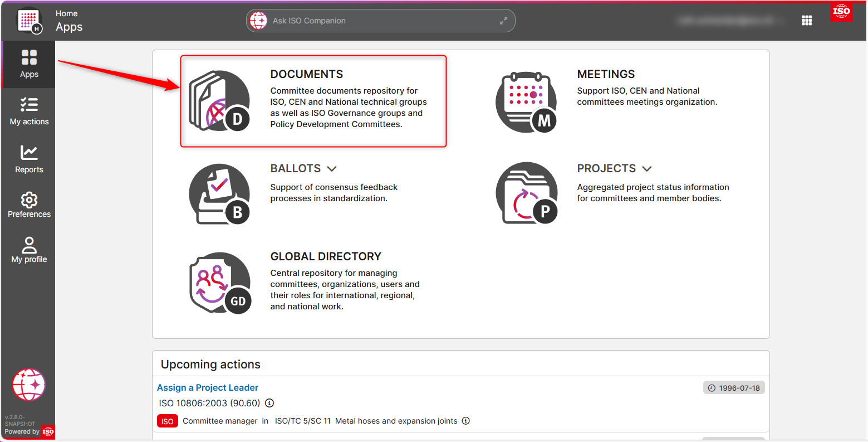Image resolution: width=868 pixels, height=442 pixels.
Task: Click the 1996-07-18 due date badge
Action: [x=734, y=388]
